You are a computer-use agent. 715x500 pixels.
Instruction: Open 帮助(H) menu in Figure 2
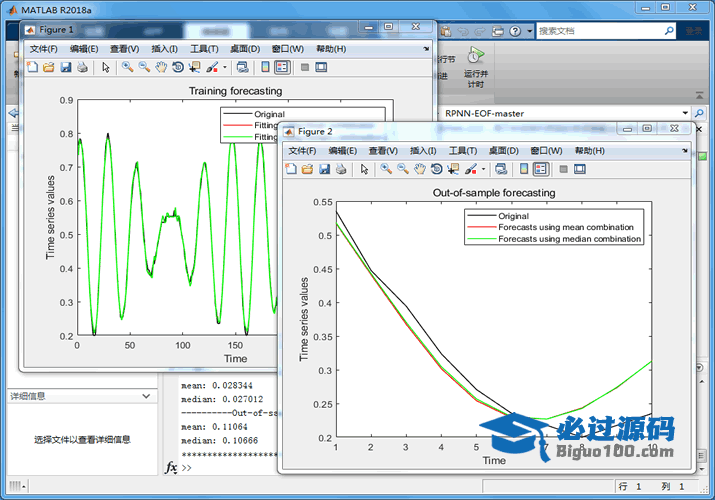pyautogui.click(x=590, y=150)
